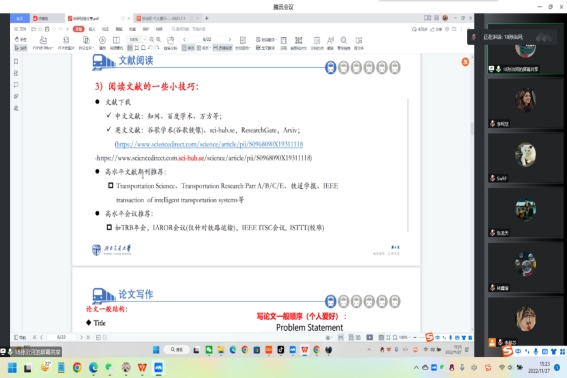Image resolution: width=567 pixels, height=378 pixels.
Task: Select the red highlighted Start ribbon tab
Action: (78, 29)
